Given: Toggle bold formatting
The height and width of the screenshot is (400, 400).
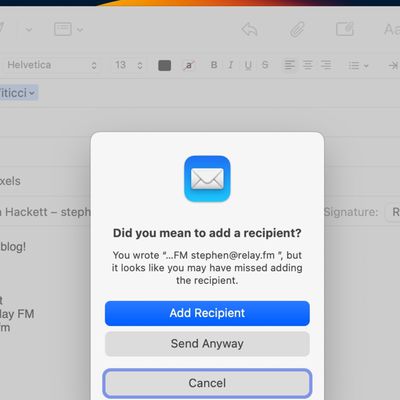Looking at the screenshot, I should (214, 65).
